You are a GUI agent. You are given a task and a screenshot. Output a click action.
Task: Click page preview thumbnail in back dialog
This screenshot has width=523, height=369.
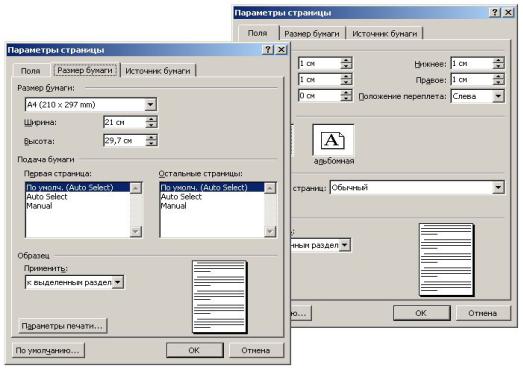pos(447,260)
